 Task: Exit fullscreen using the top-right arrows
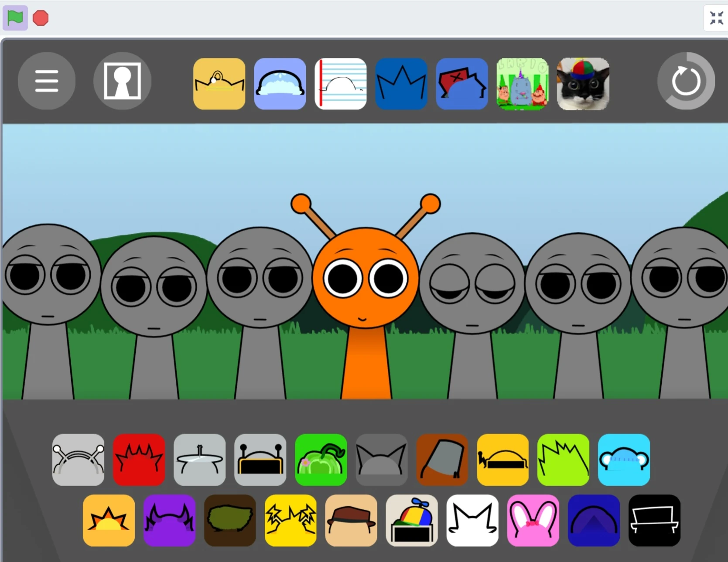coord(716,17)
